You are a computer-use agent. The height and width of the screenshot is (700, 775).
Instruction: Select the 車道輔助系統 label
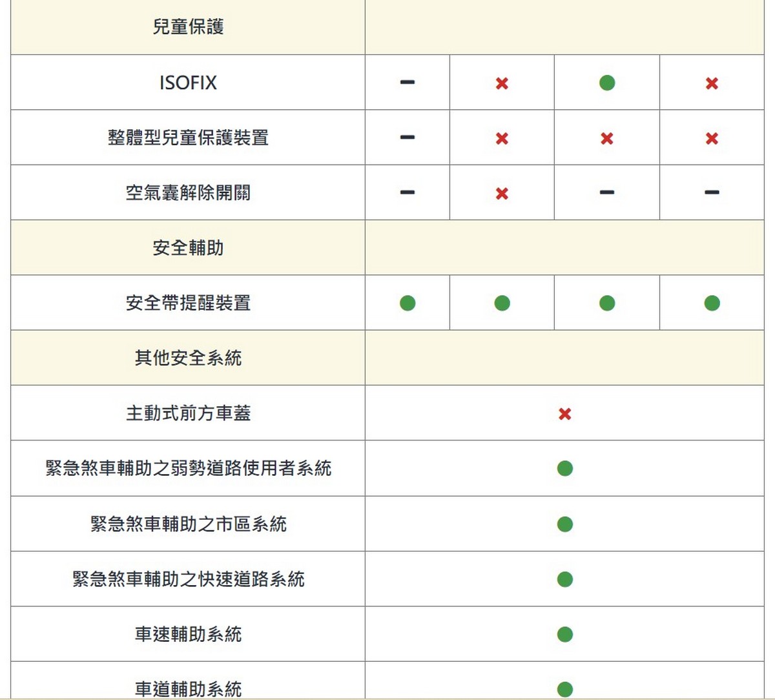(x=188, y=689)
